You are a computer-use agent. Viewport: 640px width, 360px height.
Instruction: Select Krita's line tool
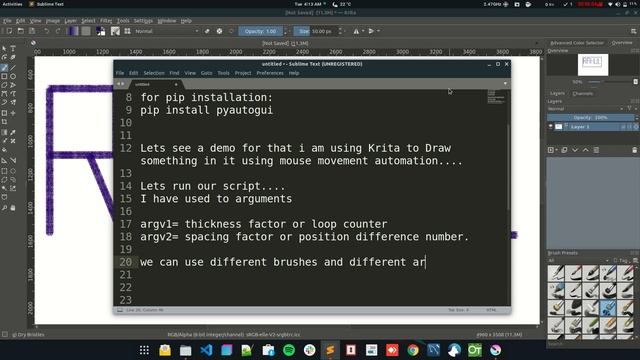(13, 68)
